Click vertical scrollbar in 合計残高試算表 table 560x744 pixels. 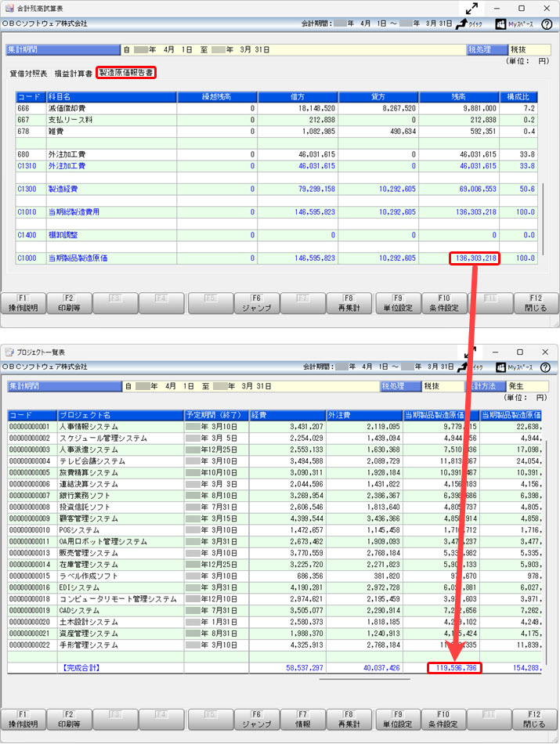coord(543,219)
